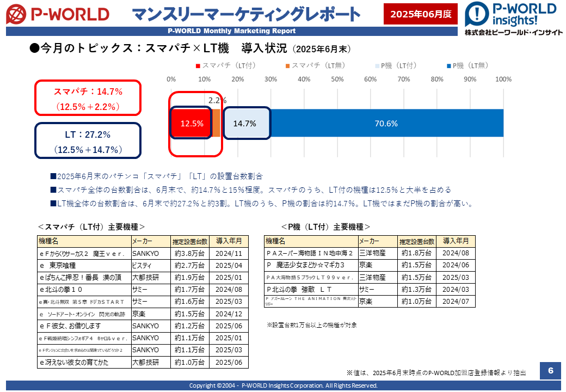Click the P-WORLD Monthly Marketing Report banner
The width and height of the screenshot is (566, 392).
(232, 31)
